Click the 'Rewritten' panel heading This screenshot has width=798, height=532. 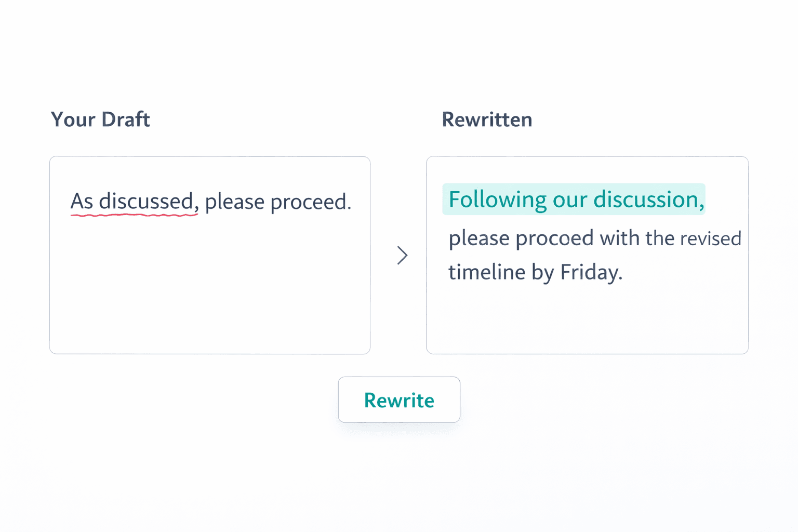click(487, 119)
